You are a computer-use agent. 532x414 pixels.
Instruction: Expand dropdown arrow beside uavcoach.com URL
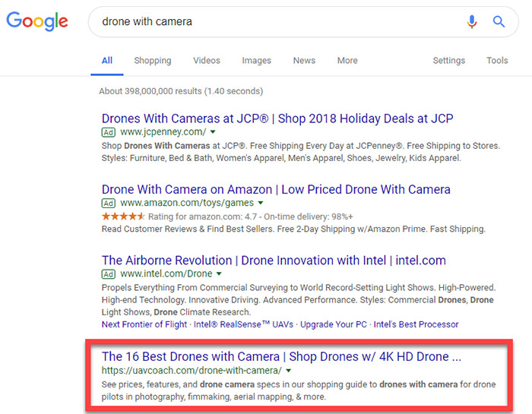[x=288, y=371]
